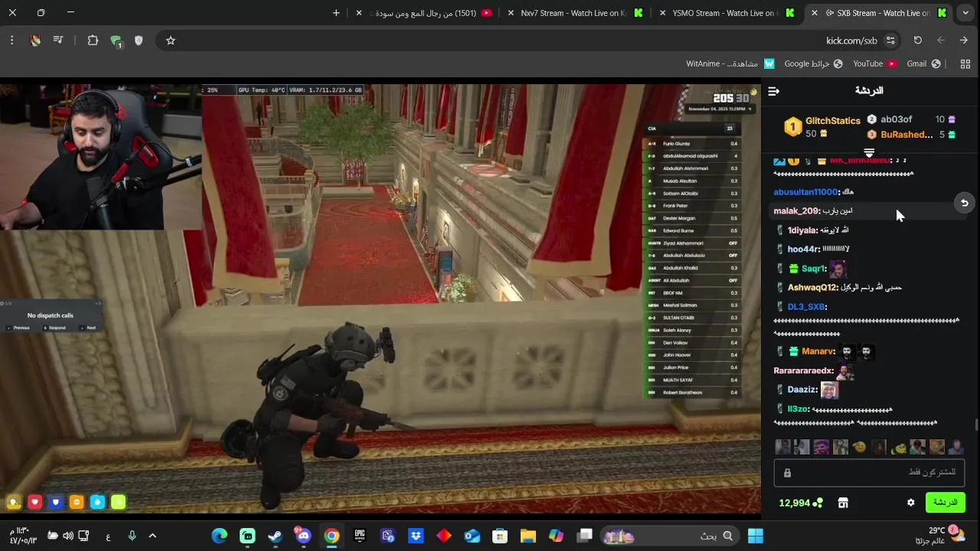Open media controls icon in toolbar

point(58,41)
